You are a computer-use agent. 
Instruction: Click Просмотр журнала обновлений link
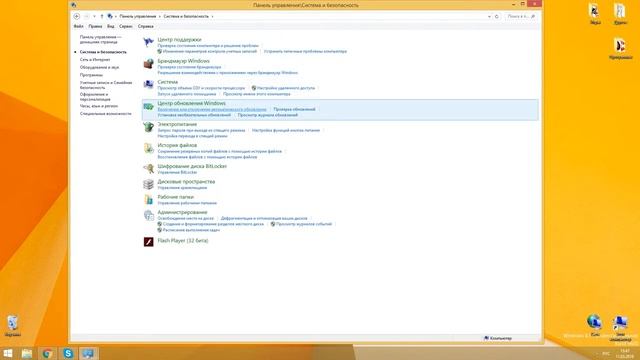(x=268, y=115)
